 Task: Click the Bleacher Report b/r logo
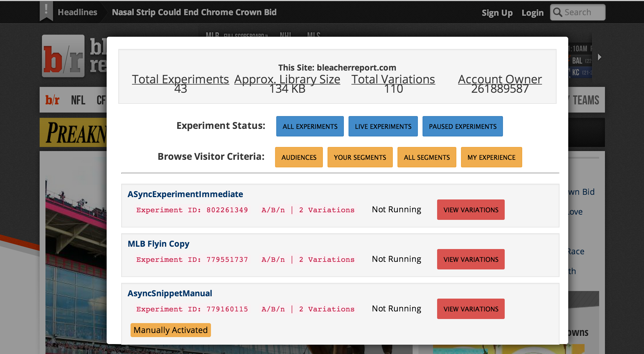(64, 56)
